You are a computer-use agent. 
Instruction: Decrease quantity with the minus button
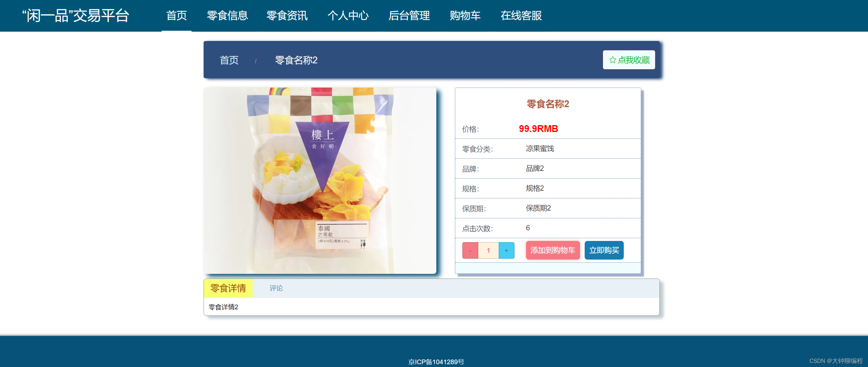point(470,250)
